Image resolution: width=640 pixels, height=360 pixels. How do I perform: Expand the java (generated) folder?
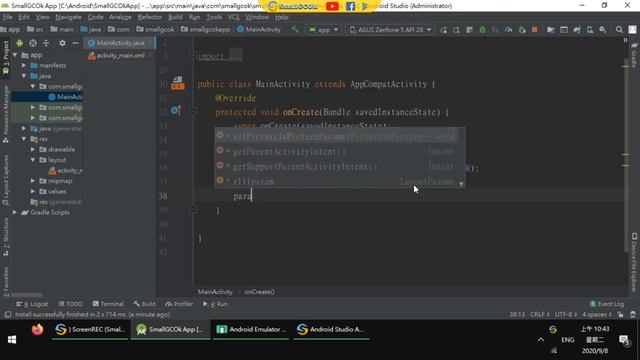pyautogui.click(x=24, y=129)
